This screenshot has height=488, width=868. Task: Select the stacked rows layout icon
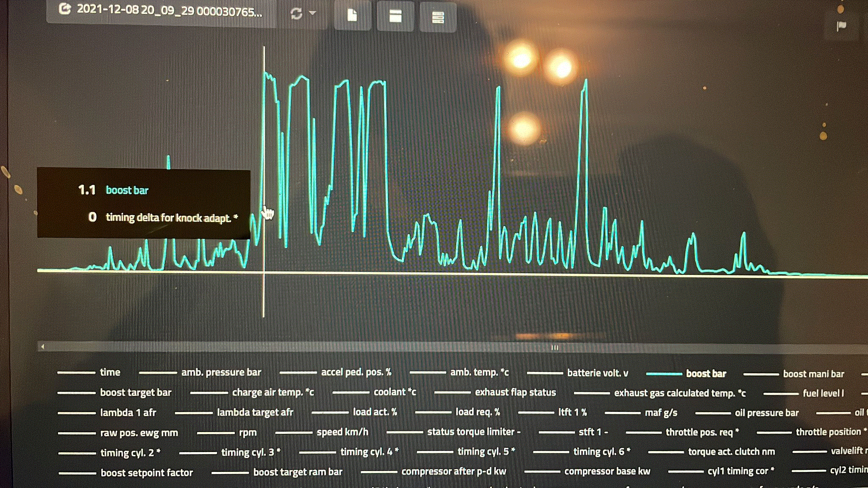438,17
